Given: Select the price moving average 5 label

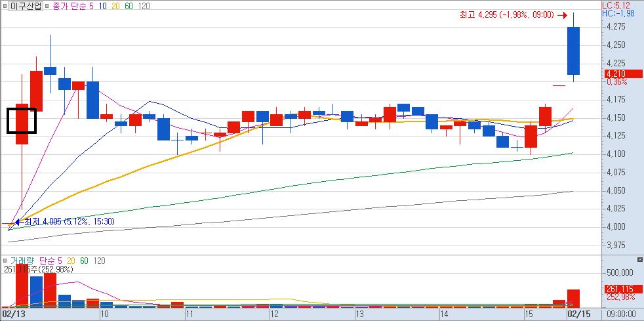Looking at the screenshot, I should click(91, 6).
